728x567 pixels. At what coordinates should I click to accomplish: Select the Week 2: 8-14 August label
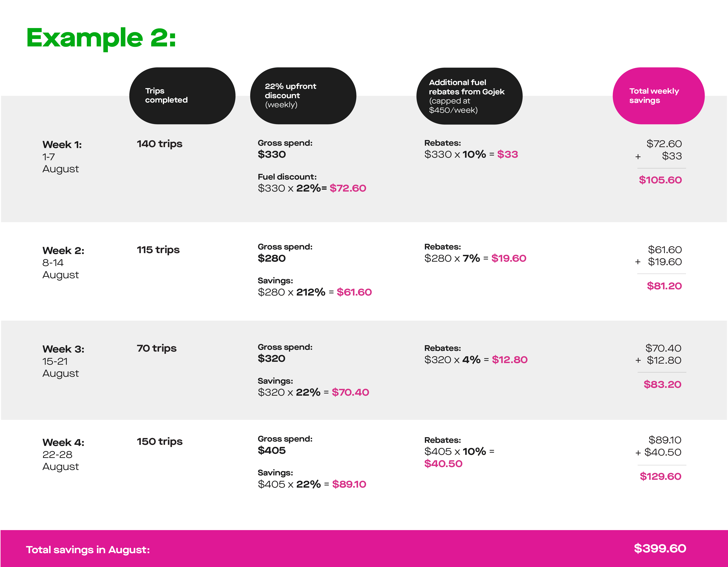(x=63, y=263)
